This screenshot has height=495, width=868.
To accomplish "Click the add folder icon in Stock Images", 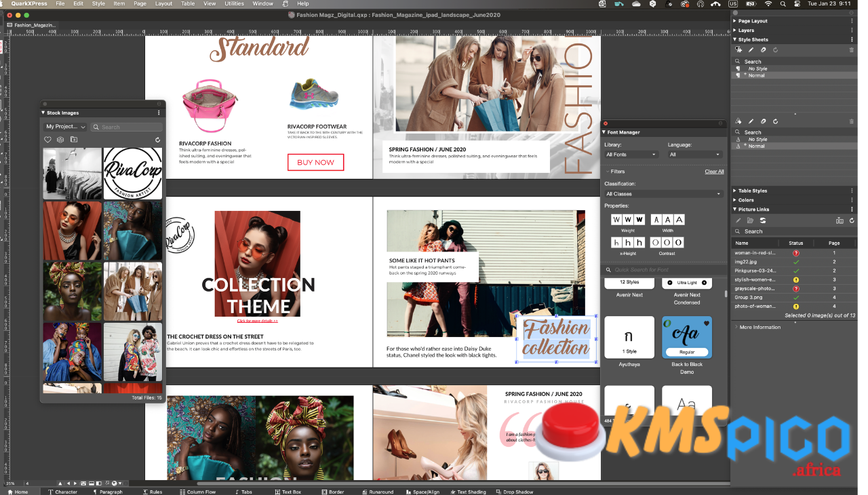I will point(74,140).
